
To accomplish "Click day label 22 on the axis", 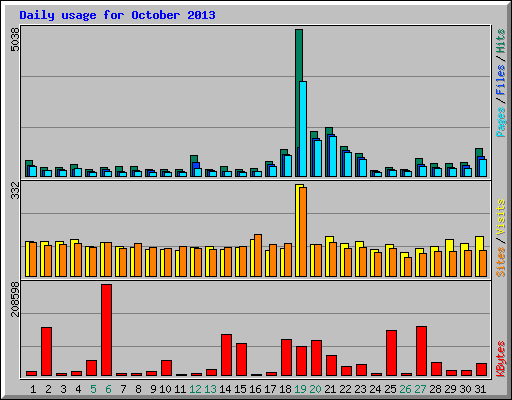I will [x=345, y=389].
